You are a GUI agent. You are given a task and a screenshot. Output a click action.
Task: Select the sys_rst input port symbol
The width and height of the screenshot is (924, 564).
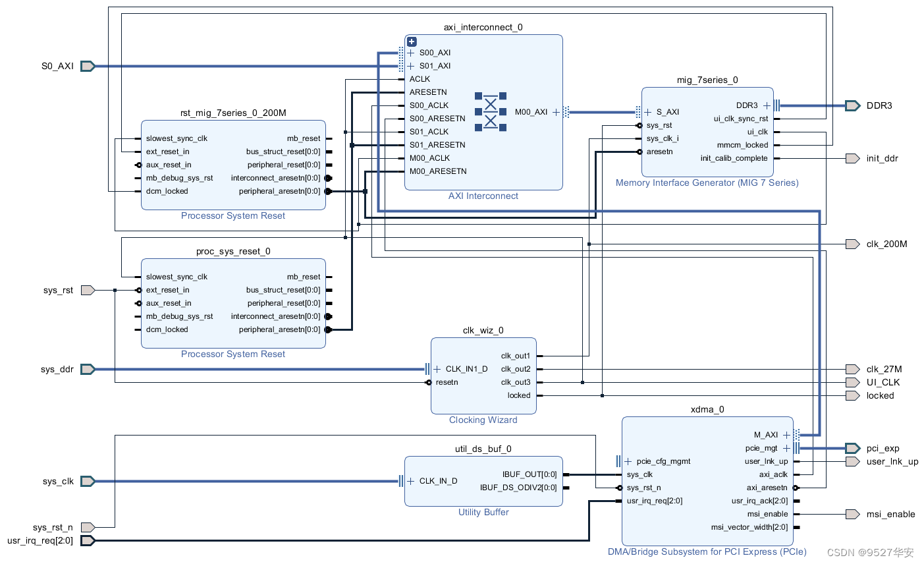pyautogui.click(x=88, y=290)
